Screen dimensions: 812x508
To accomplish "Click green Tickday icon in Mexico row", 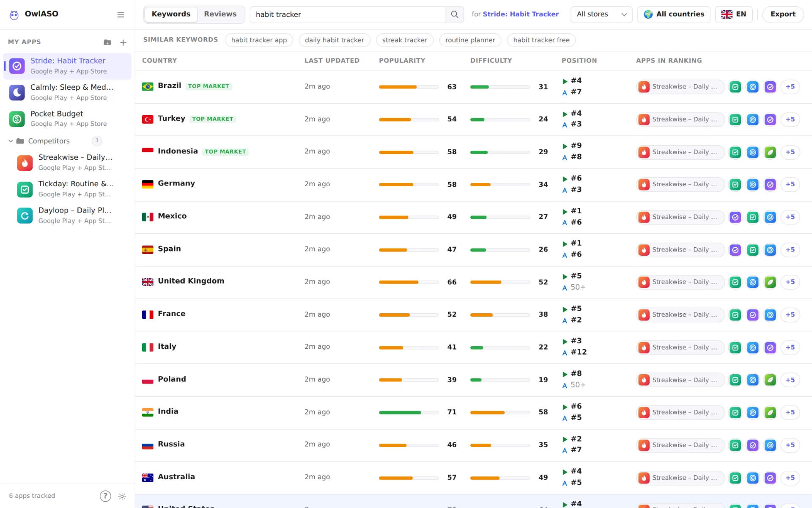I will tap(753, 217).
